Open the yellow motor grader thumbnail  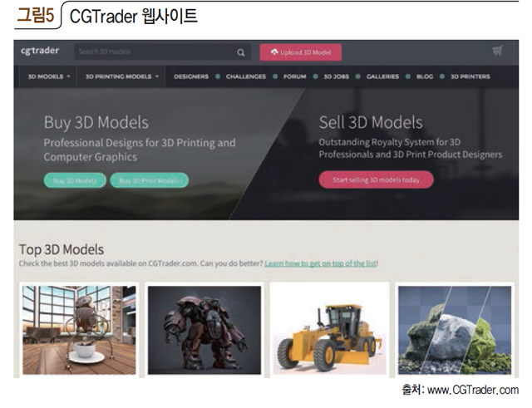point(329,330)
